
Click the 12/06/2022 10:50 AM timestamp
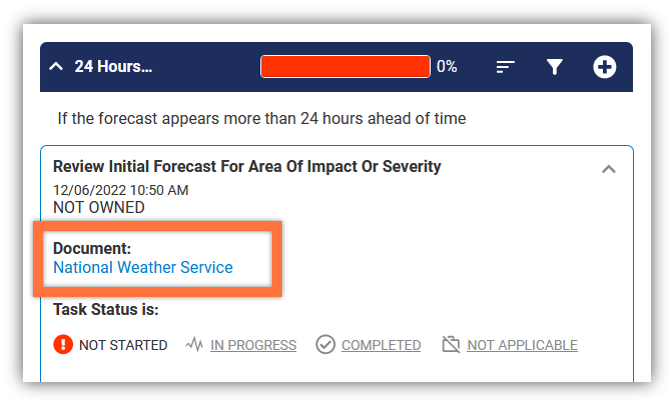(121, 190)
